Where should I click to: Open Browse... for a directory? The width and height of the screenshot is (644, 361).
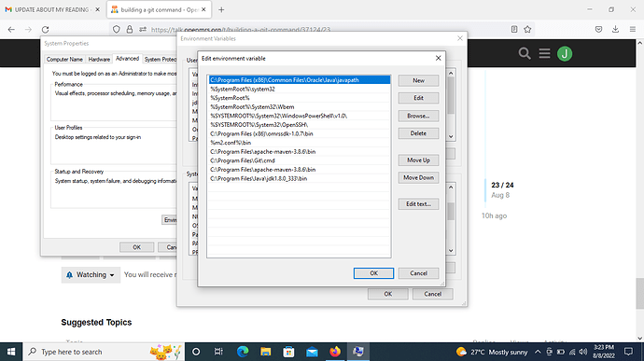tap(418, 116)
